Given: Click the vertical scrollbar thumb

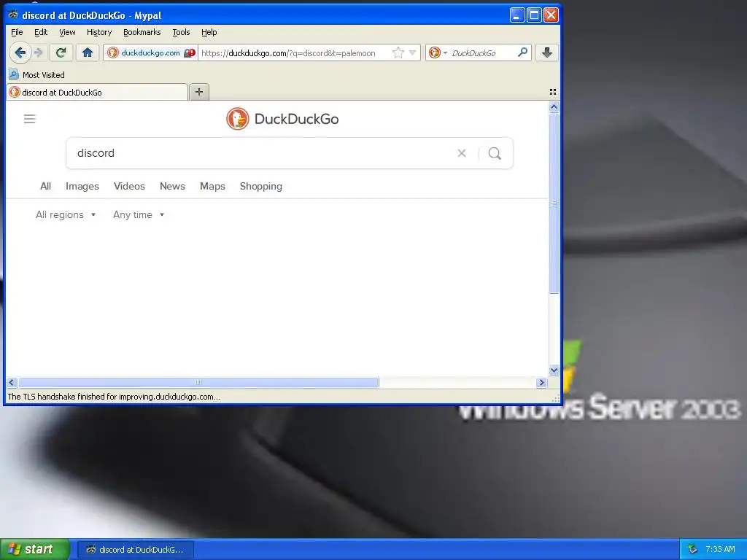Looking at the screenshot, I should click(554, 203).
